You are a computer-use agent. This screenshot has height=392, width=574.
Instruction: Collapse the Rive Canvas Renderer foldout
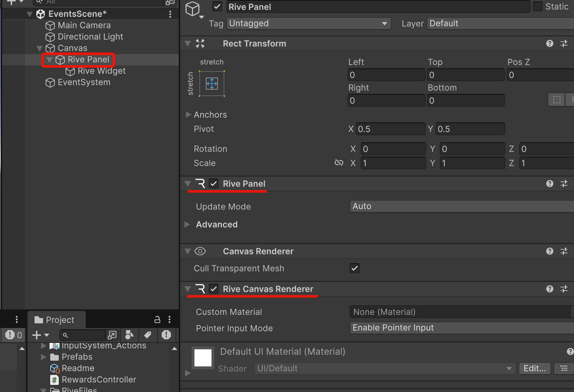pyautogui.click(x=188, y=289)
